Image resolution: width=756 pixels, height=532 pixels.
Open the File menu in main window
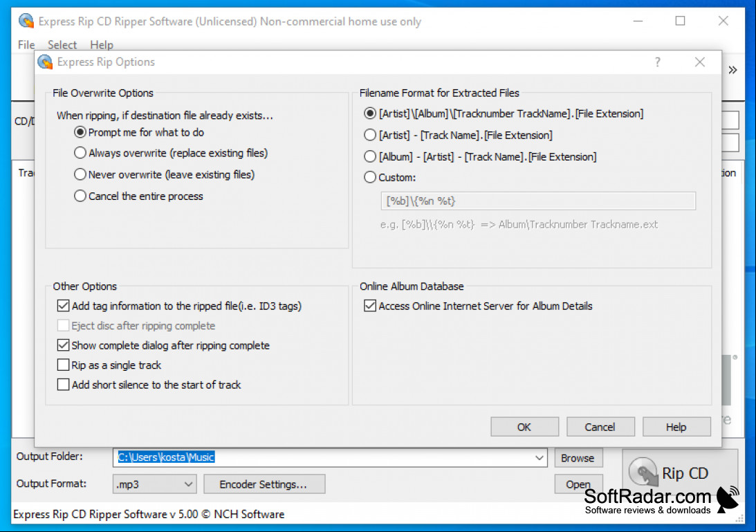(x=26, y=45)
